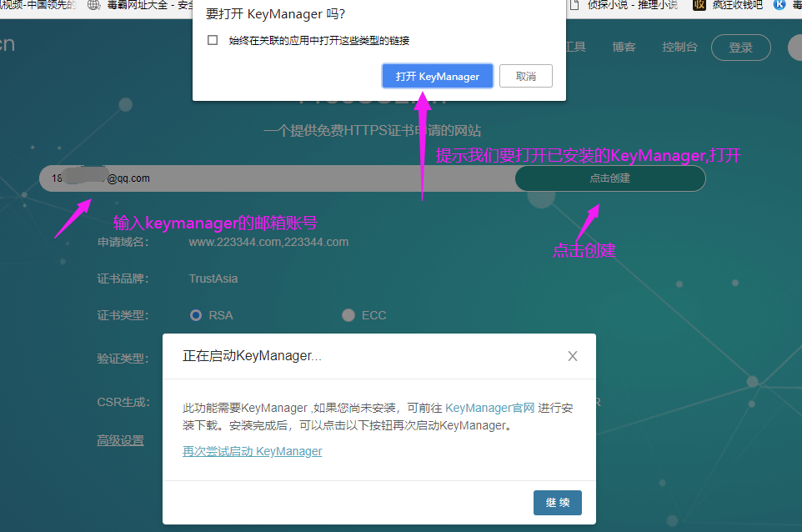Focus the qq.com email input field

click(278, 178)
